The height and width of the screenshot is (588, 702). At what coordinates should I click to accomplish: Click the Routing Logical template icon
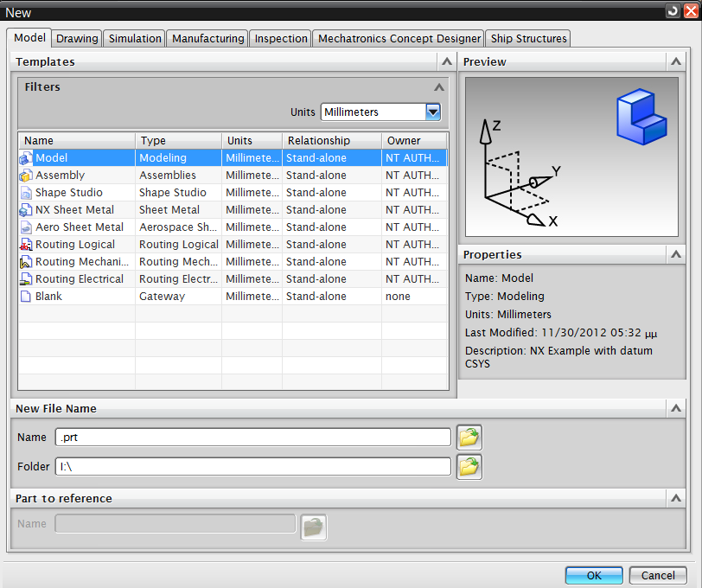[x=26, y=245]
